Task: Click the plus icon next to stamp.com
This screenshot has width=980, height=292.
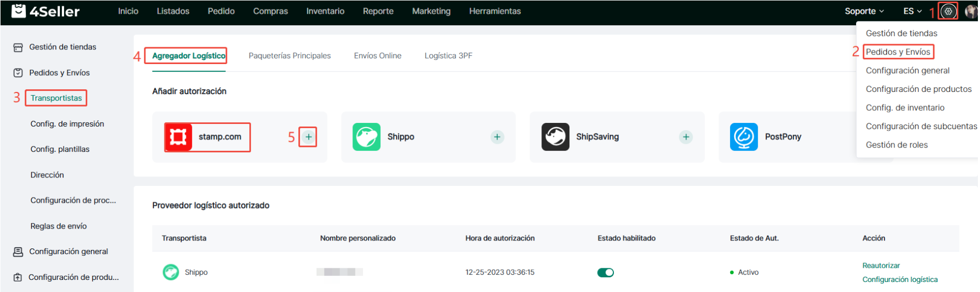Action: [308, 137]
